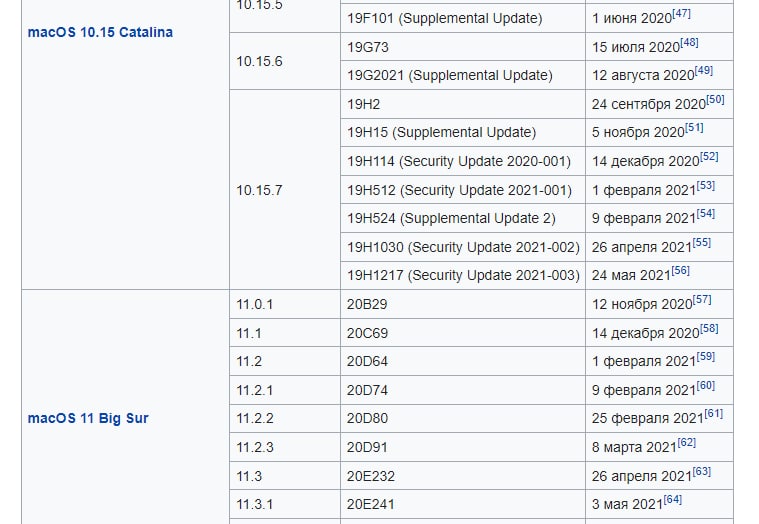Select date text 5 ноября 2020
This screenshot has width=759, height=524.
[x=638, y=133]
